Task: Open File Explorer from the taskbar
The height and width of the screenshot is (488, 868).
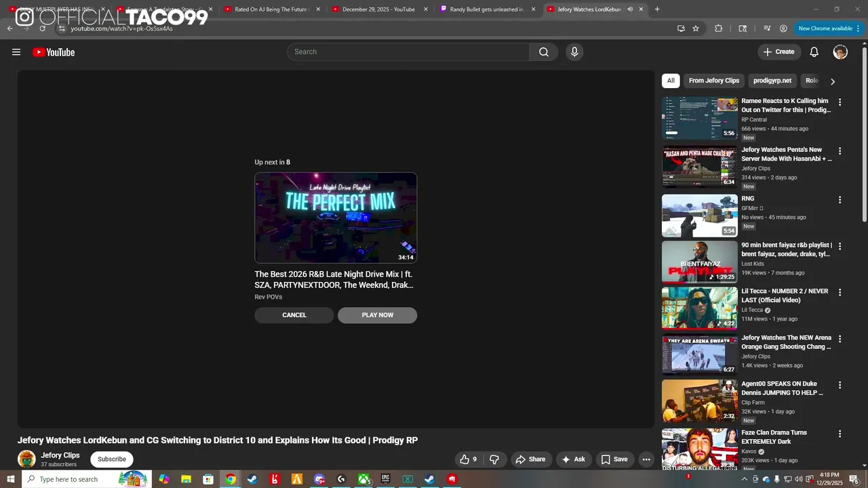Action: [186, 479]
